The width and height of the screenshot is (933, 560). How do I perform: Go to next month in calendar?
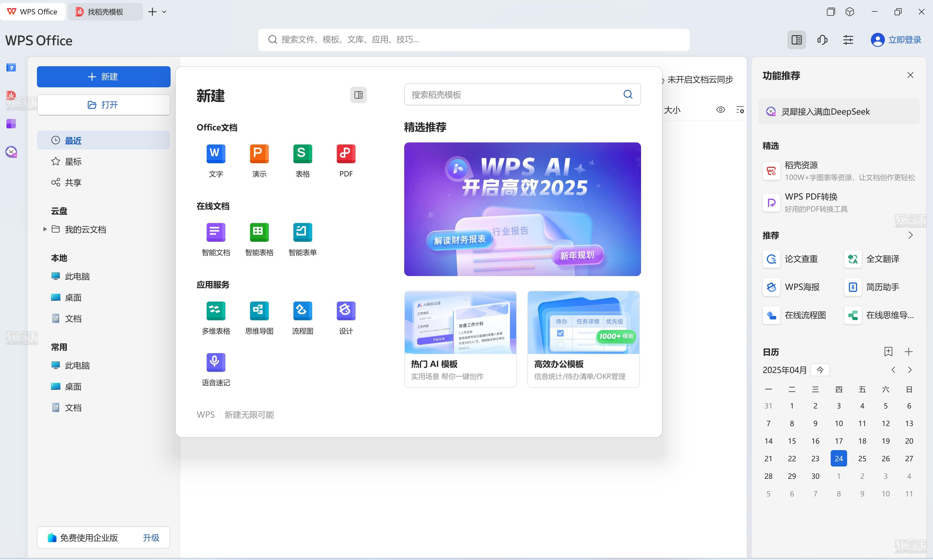910,370
